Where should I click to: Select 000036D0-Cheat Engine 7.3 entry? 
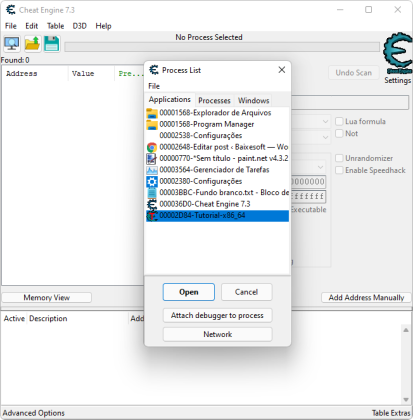pos(217,204)
